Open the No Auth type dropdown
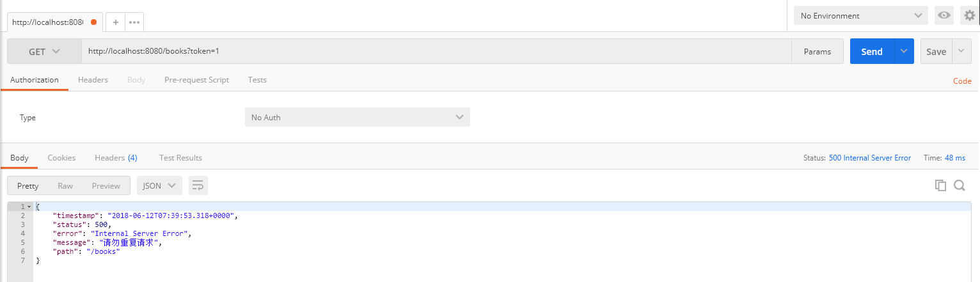980x282 pixels. 357,118
